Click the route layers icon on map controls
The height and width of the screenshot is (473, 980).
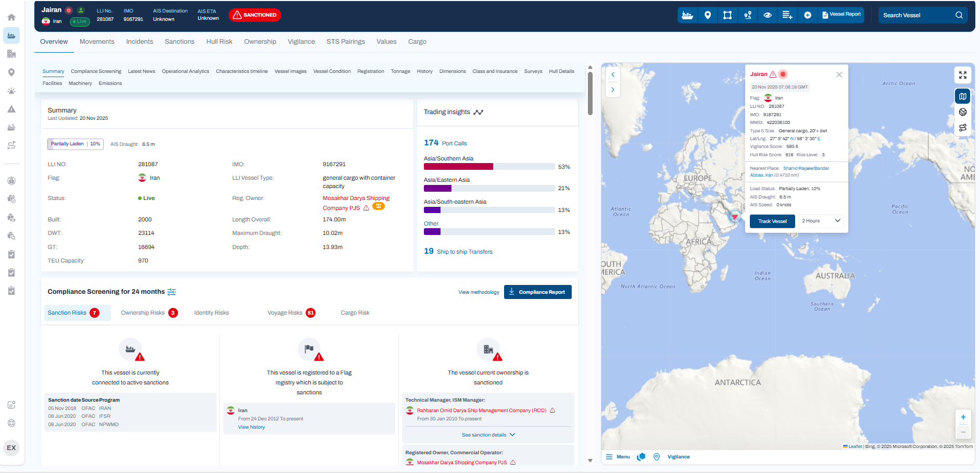coord(963,128)
